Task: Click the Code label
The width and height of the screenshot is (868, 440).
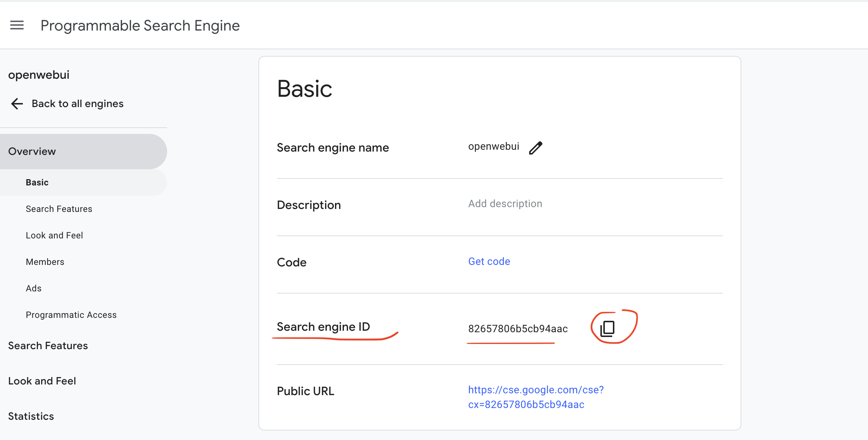Action: pyautogui.click(x=292, y=262)
